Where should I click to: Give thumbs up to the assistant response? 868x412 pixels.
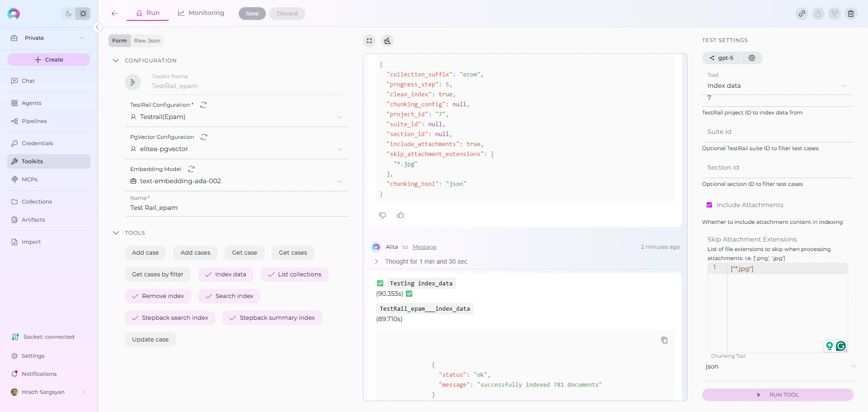400,215
